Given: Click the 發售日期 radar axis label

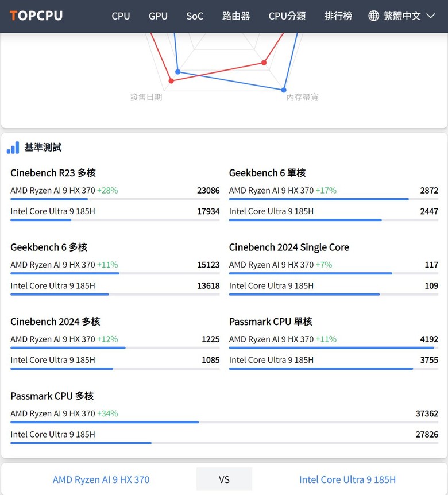Looking at the screenshot, I should [x=146, y=97].
